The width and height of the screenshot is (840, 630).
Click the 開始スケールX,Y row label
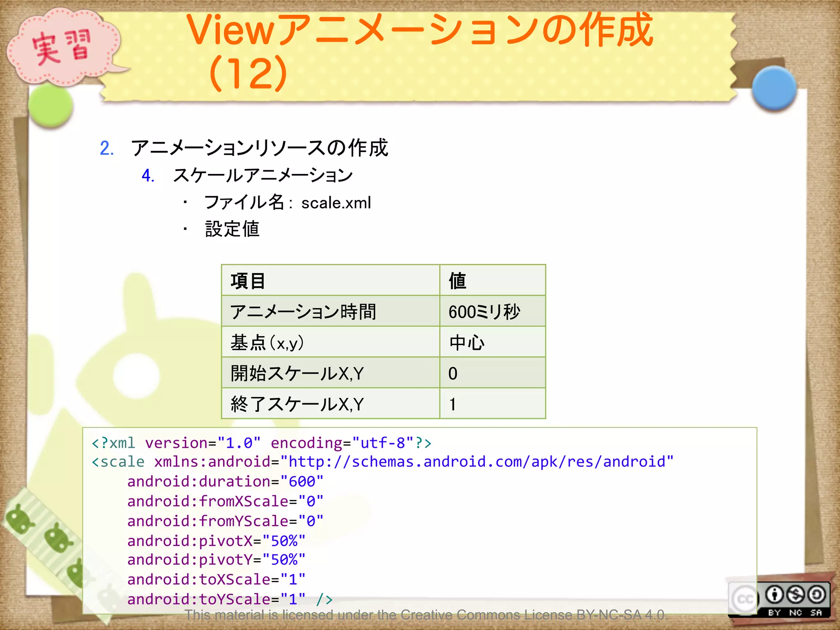tap(297, 373)
